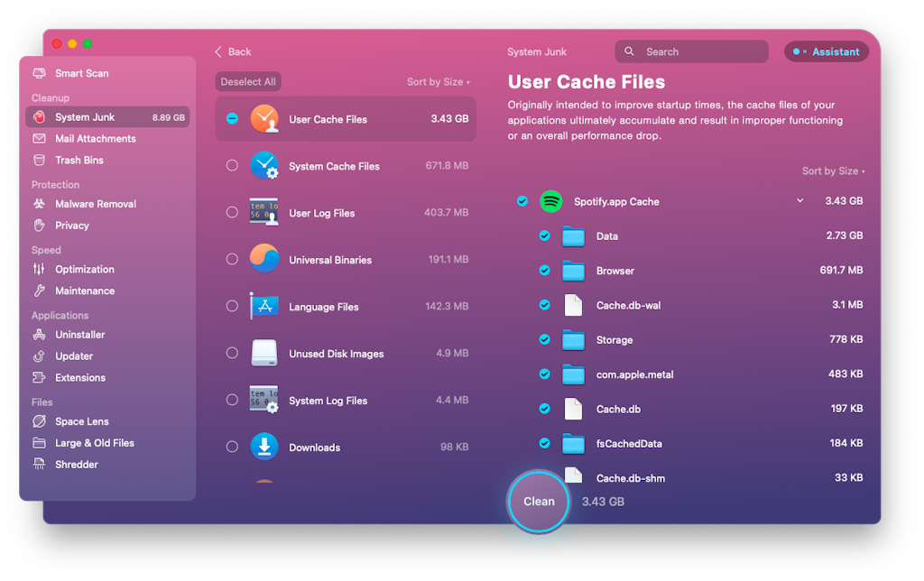
Task: Click the Universal Binaries icon
Action: pos(264,260)
